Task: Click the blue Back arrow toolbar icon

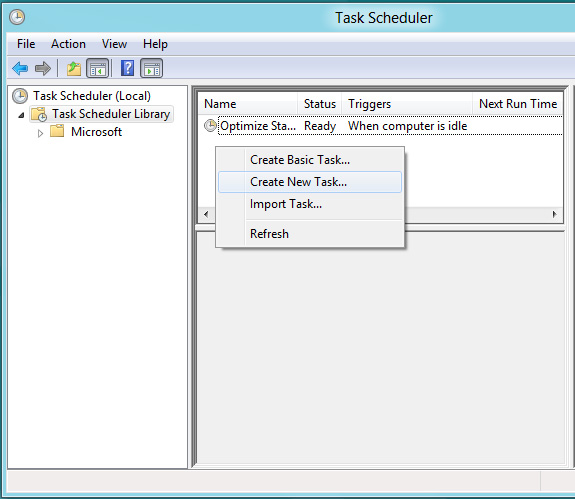Action: point(20,68)
